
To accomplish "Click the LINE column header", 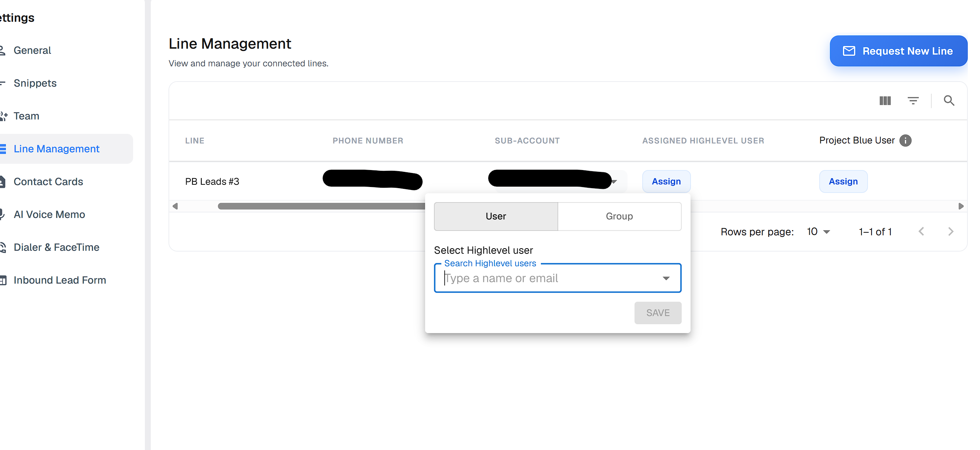I will [x=195, y=141].
